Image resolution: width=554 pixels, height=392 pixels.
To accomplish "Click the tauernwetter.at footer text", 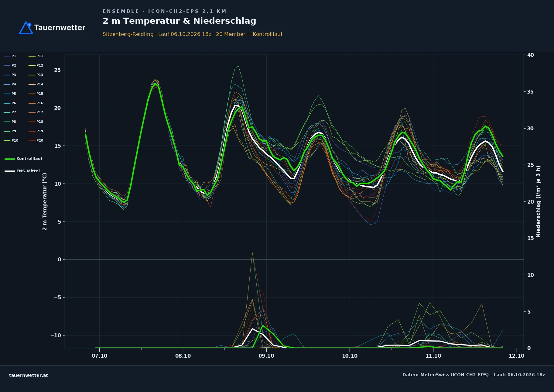I will (x=29, y=375).
